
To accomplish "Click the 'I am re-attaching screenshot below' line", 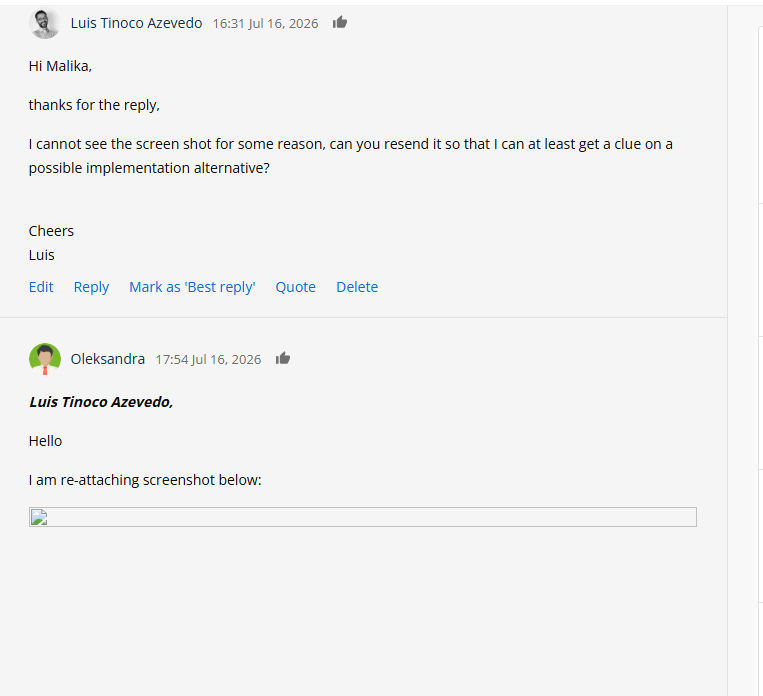I will pyautogui.click(x=145, y=480).
